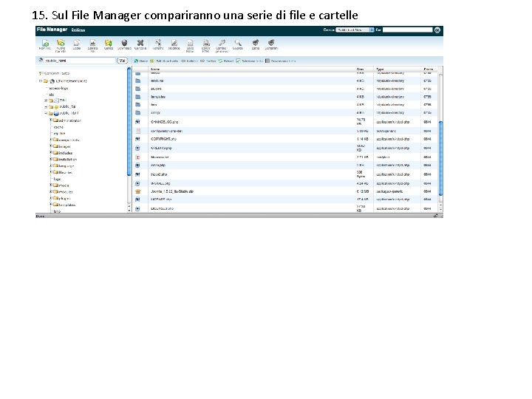Click Seleziona tutto
The image size is (532, 399).
point(250,61)
